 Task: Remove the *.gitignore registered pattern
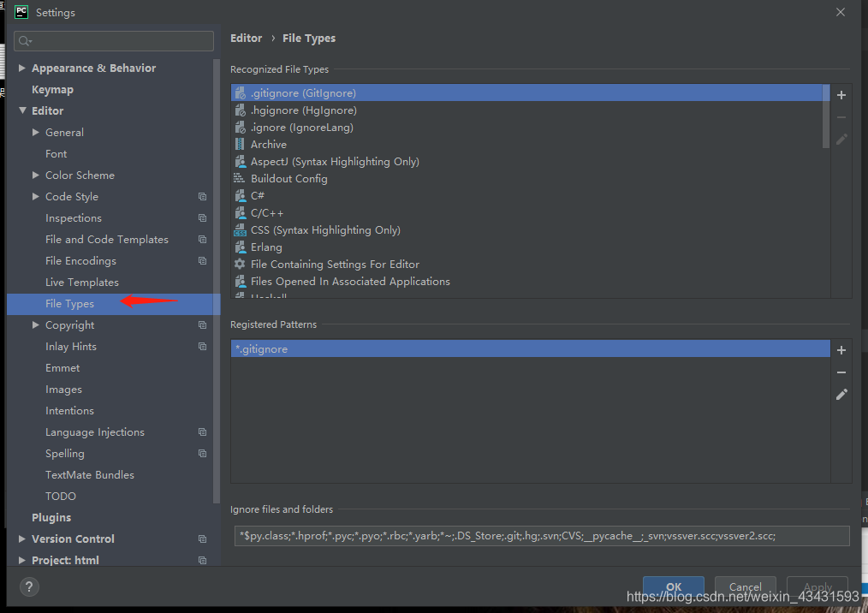[841, 372]
